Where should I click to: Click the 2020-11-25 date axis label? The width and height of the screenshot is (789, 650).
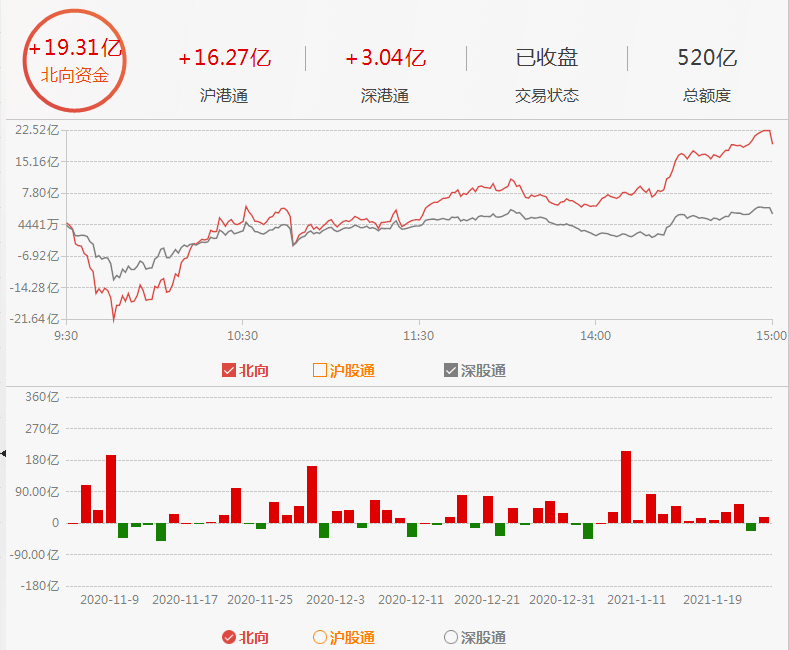260,600
